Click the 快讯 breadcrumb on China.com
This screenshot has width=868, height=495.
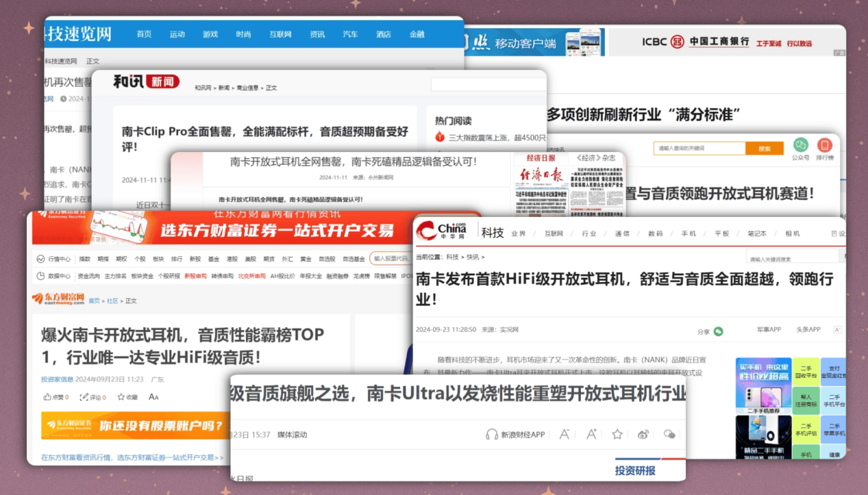pos(473,257)
